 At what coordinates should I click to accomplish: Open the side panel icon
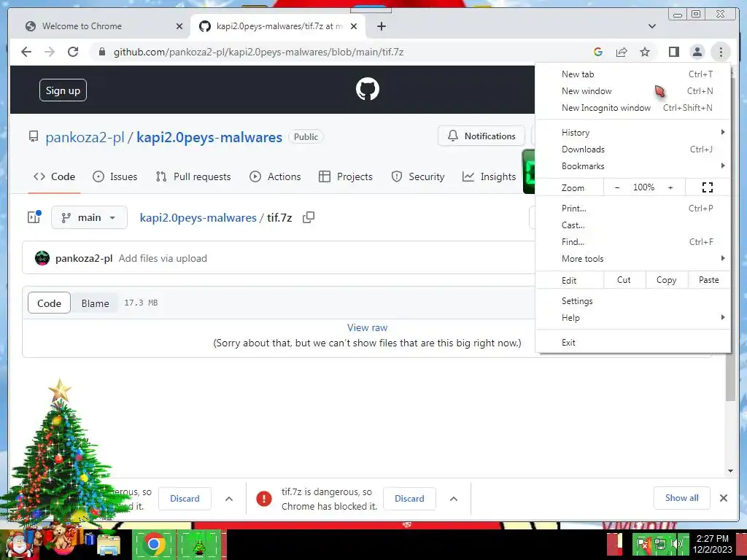coord(673,52)
